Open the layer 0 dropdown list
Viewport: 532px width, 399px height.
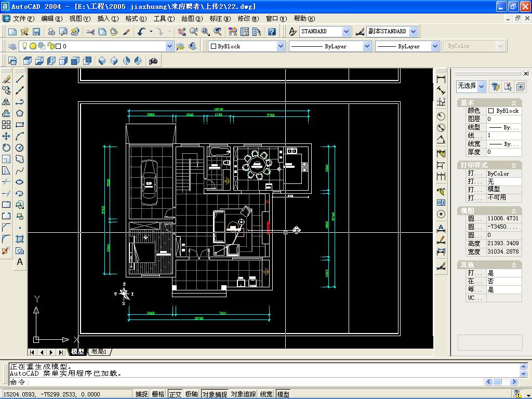click(169, 46)
